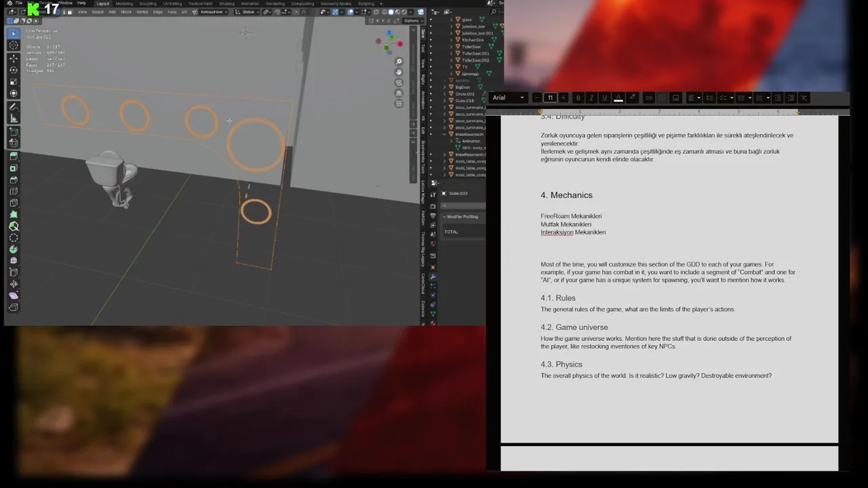Select the Shrink/Fatten tool
The height and width of the screenshot is (488, 868).
(x=13, y=285)
